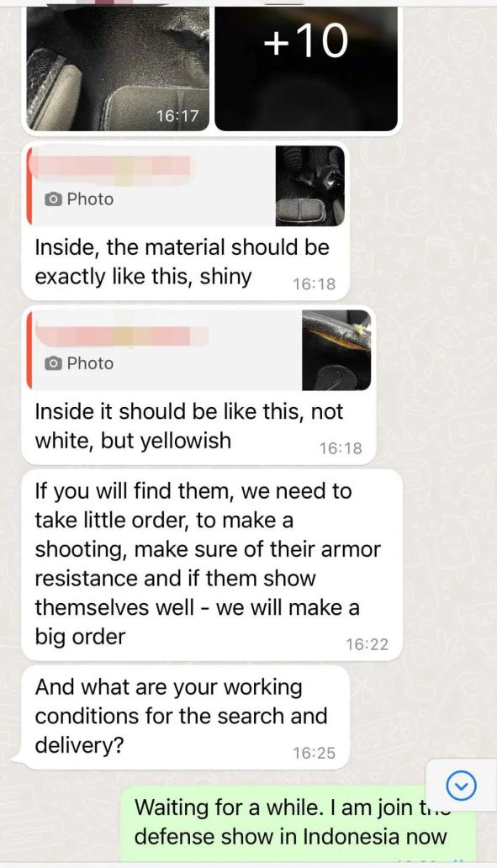The image size is (497, 868).
Task: Open quoted photo thumbnail in yellowish reply
Action: click(336, 350)
